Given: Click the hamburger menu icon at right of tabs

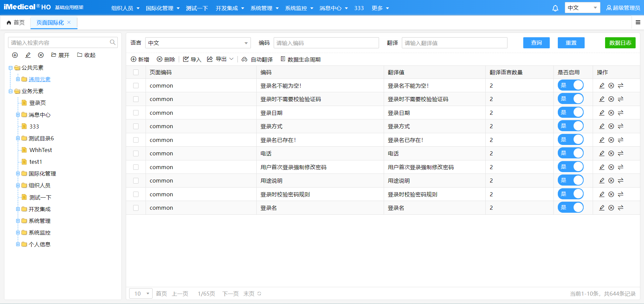Looking at the screenshot, I should coord(638,22).
